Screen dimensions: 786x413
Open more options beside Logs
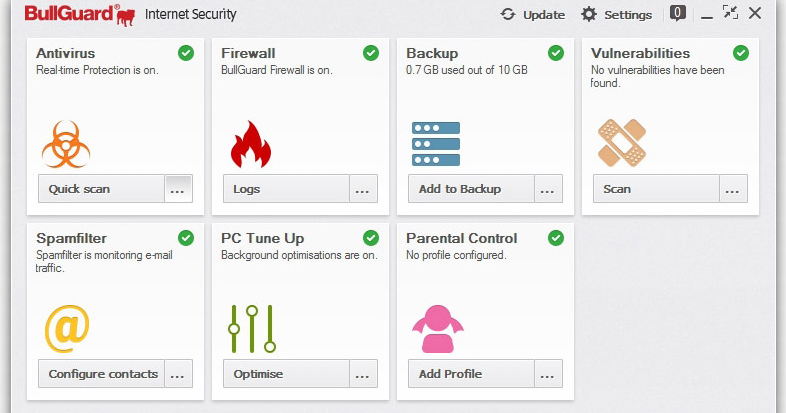click(363, 188)
